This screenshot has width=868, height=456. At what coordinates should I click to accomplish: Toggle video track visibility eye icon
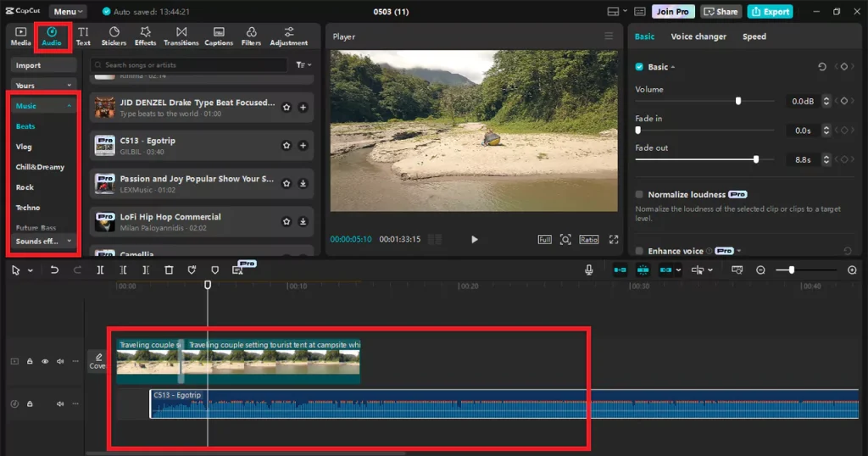45,361
